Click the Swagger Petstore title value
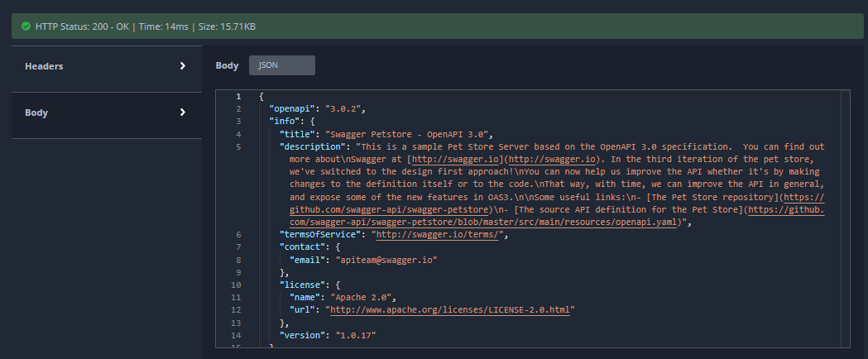The width and height of the screenshot is (868, 359). tap(408, 134)
